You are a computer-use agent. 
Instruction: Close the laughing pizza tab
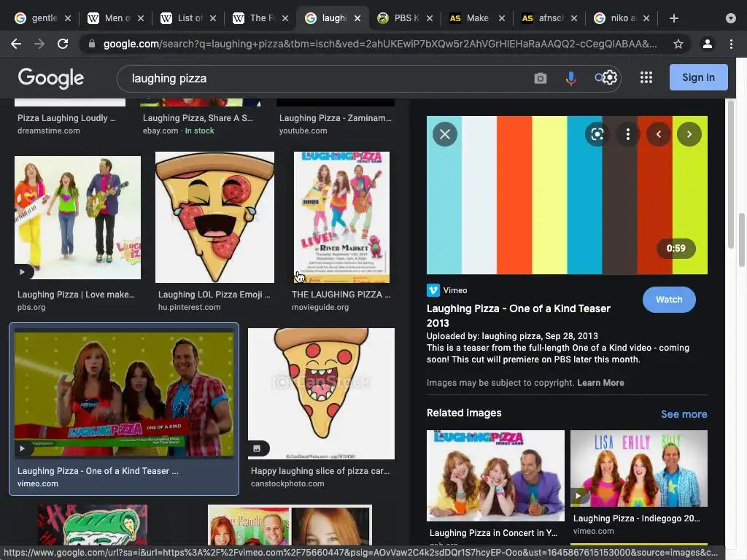pyautogui.click(x=357, y=18)
